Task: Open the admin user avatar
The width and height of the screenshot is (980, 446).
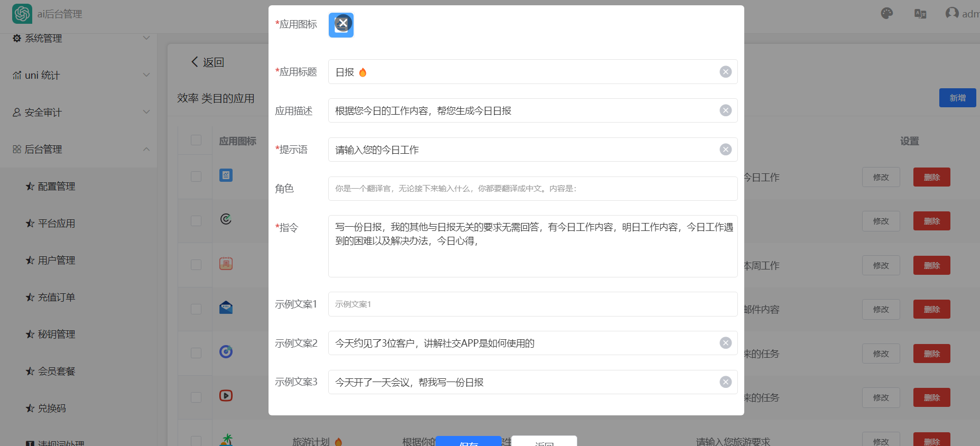Action: tap(952, 13)
